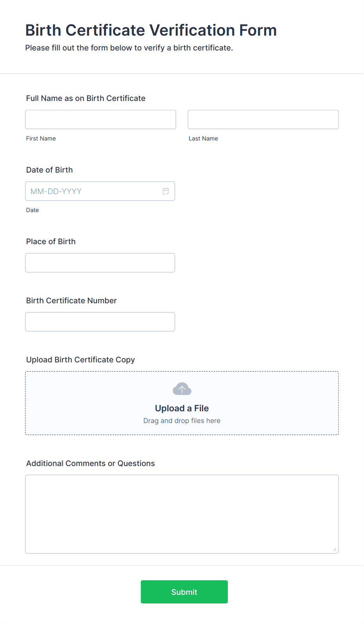364x623 pixels.
Task: Select the Birth Certificate Number field
Action: (x=100, y=321)
